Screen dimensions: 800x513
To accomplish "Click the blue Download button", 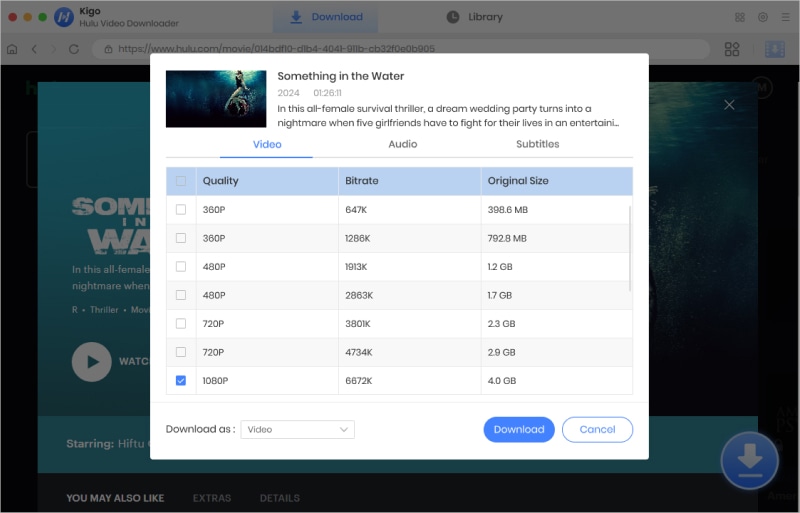I will 519,429.
